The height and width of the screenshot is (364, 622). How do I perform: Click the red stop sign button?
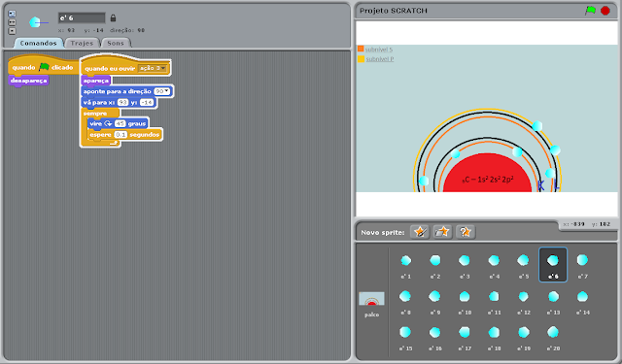click(605, 11)
